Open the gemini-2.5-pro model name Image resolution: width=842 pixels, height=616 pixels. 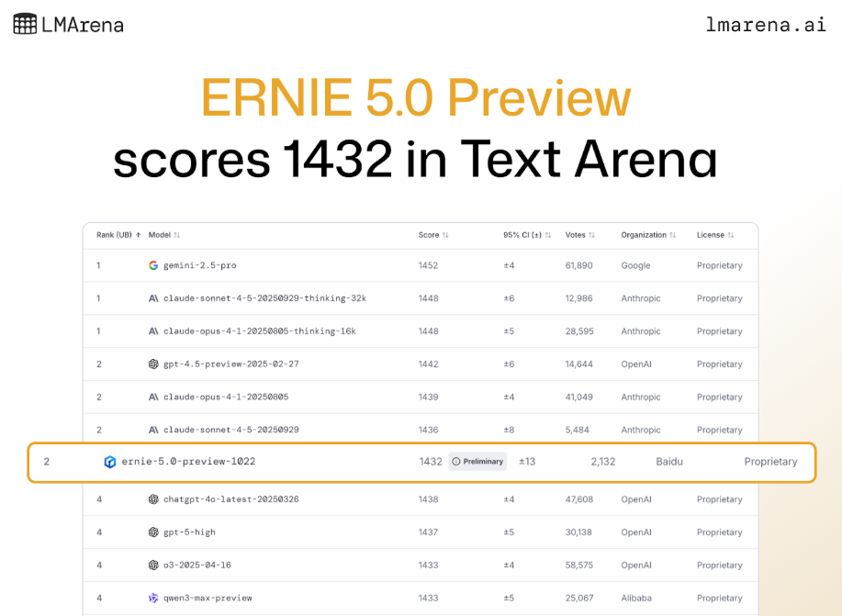coord(200,265)
